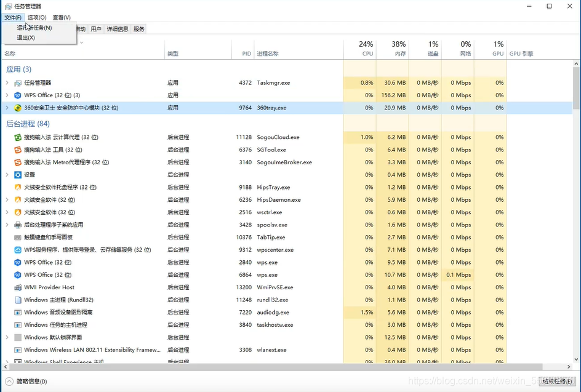Click the 设置 gear icon
This screenshot has height=392, width=581.
(18, 175)
